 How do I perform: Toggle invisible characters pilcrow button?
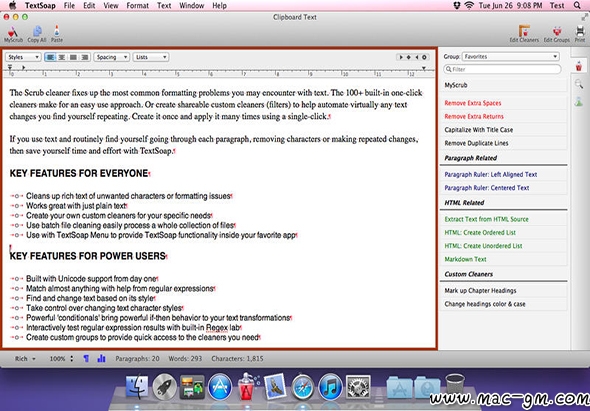(86, 358)
